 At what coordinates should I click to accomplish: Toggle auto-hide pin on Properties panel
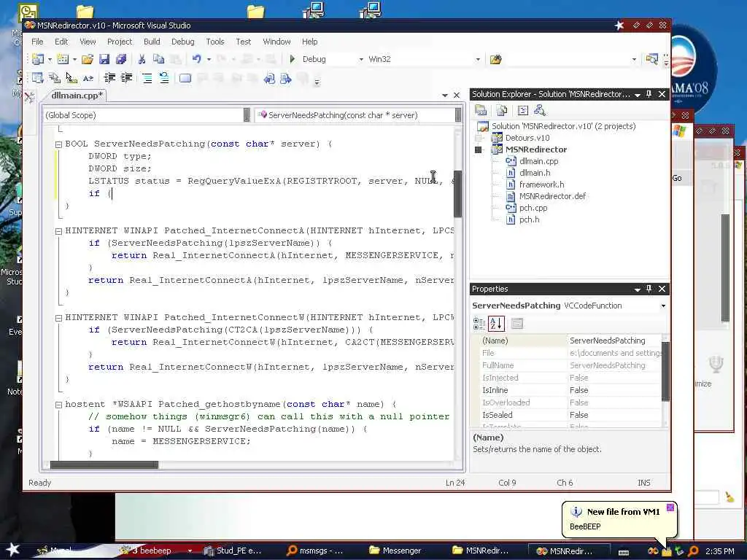coord(649,289)
